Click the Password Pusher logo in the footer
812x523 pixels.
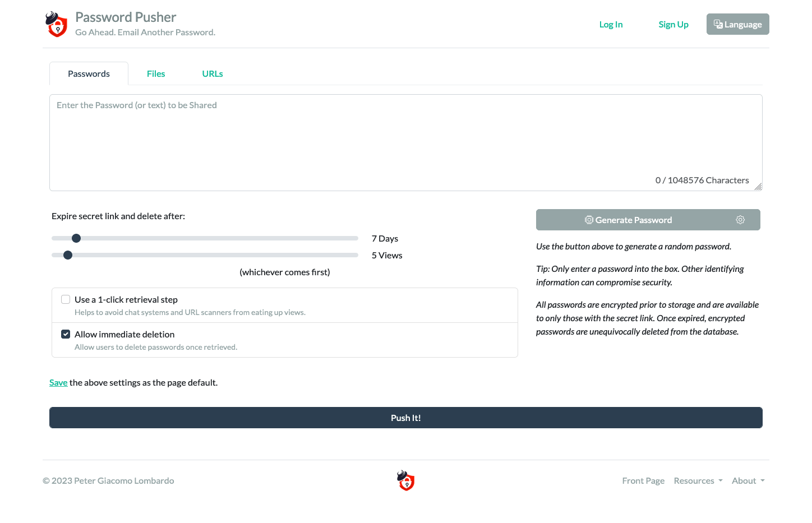[405, 480]
